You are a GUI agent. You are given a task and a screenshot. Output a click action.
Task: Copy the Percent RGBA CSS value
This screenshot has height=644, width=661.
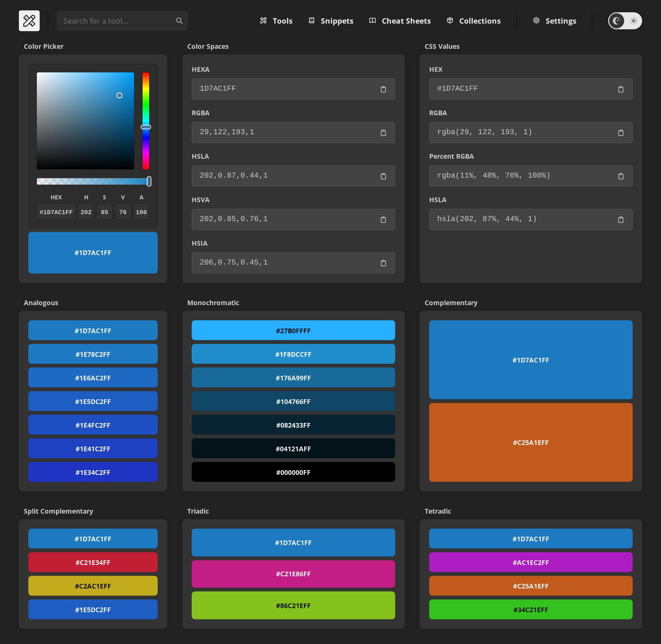pyautogui.click(x=621, y=176)
